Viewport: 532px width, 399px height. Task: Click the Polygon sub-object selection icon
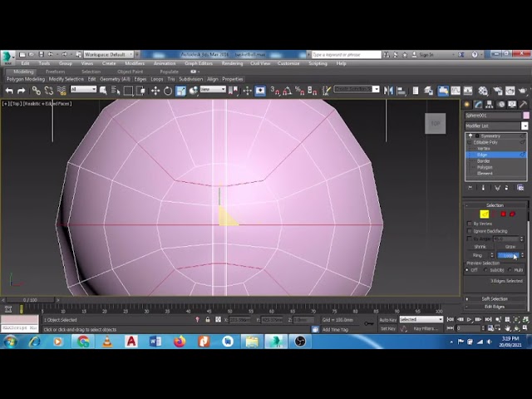pos(503,214)
